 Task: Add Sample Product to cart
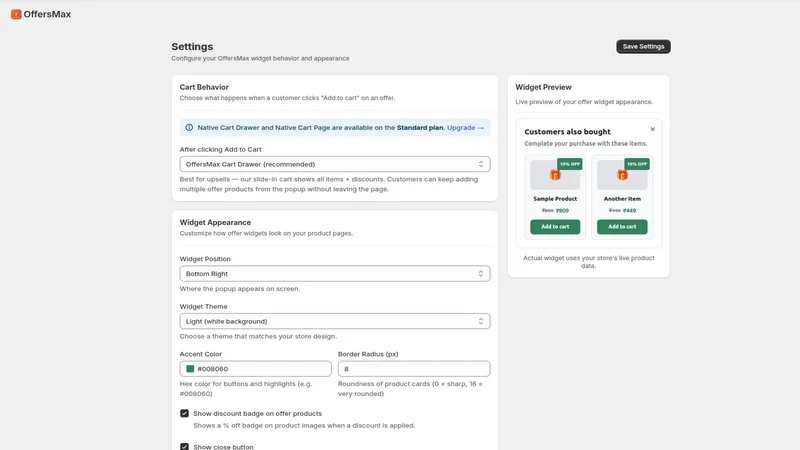pyautogui.click(x=555, y=227)
